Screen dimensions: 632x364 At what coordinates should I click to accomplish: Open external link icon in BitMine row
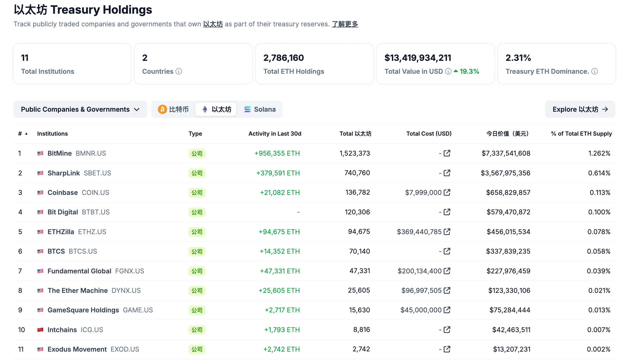click(447, 153)
